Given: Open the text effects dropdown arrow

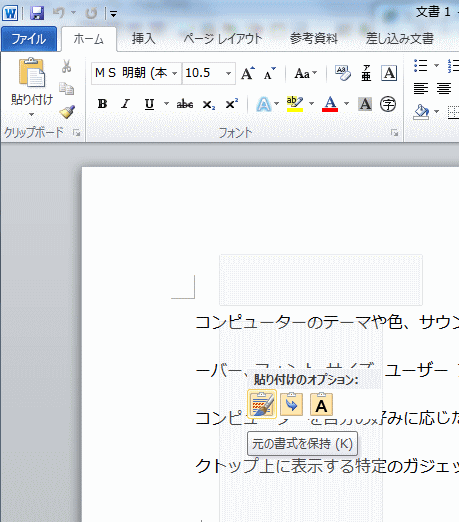Looking at the screenshot, I should 277,104.
